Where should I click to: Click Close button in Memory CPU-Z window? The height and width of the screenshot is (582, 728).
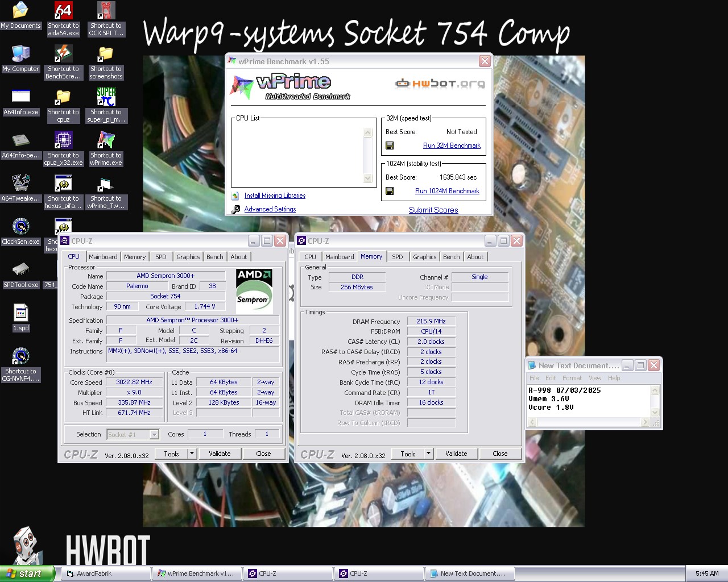[500, 454]
